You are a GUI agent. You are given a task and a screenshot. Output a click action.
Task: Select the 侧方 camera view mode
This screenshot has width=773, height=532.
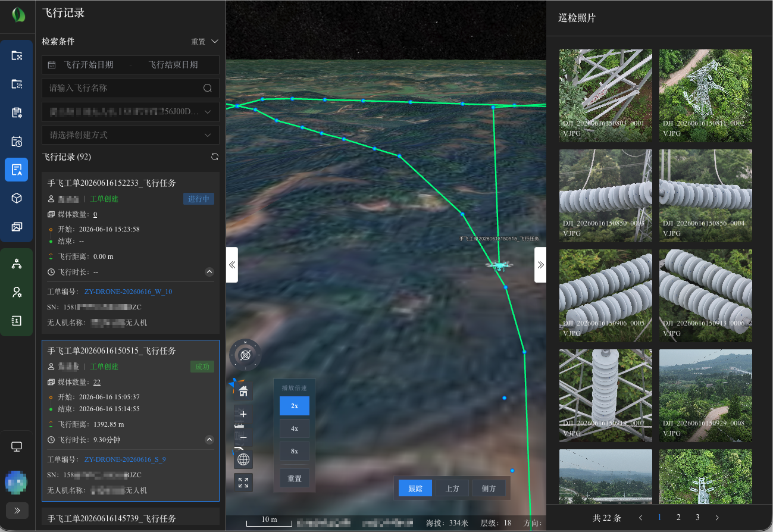click(x=489, y=489)
